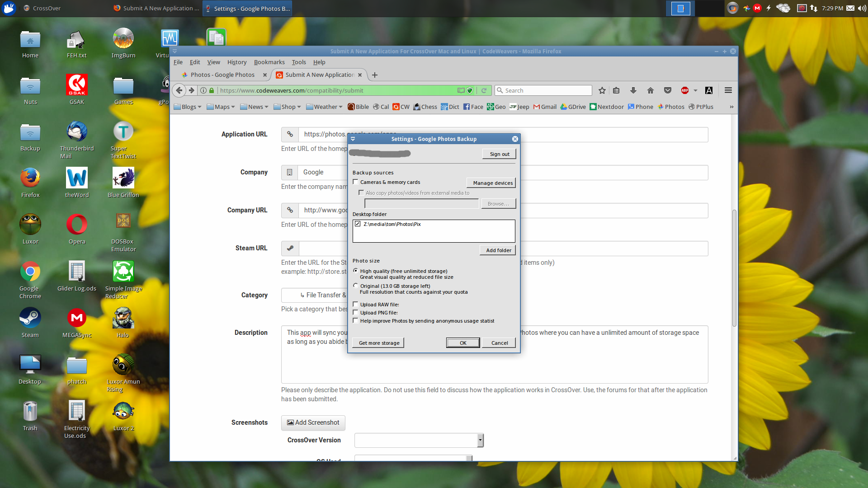Expand the Maps bookmarks folder
Screen dimensions: 868x488
[x=221, y=107]
